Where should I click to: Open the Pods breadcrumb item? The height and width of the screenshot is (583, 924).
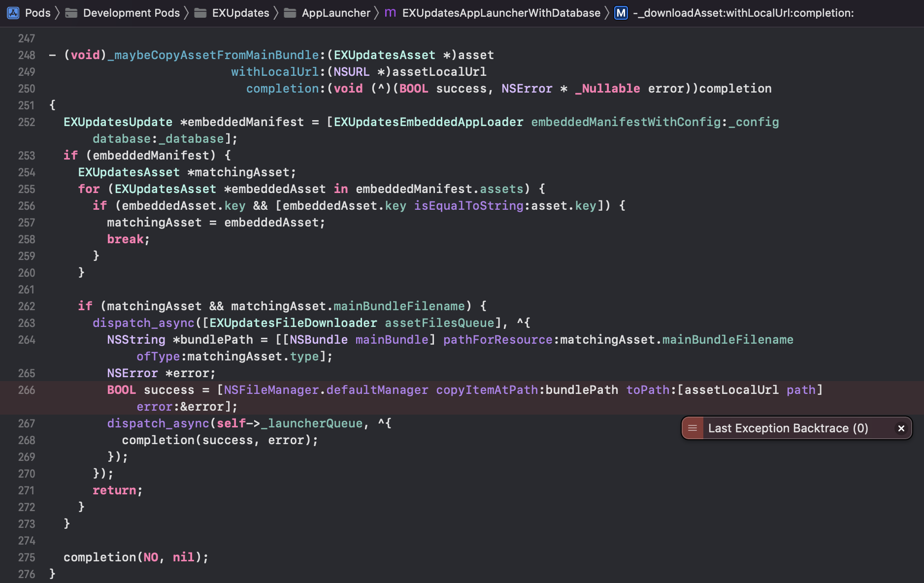[x=38, y=13]
